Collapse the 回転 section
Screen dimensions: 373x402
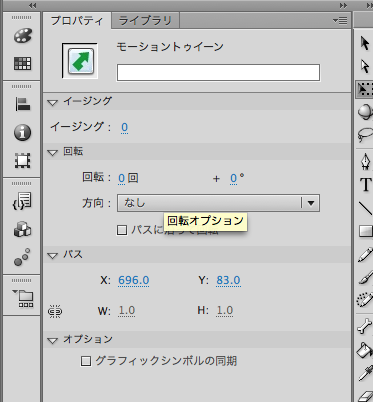coord(53,152)
